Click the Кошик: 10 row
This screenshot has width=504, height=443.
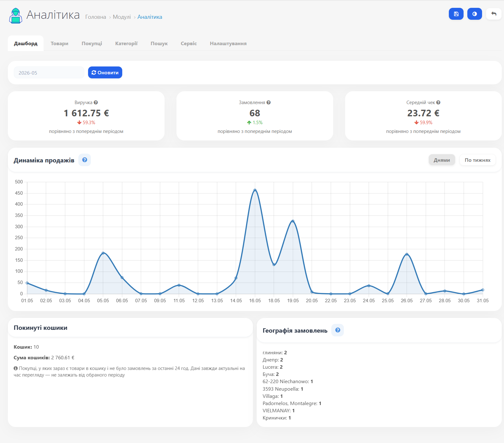pos(26,347)
